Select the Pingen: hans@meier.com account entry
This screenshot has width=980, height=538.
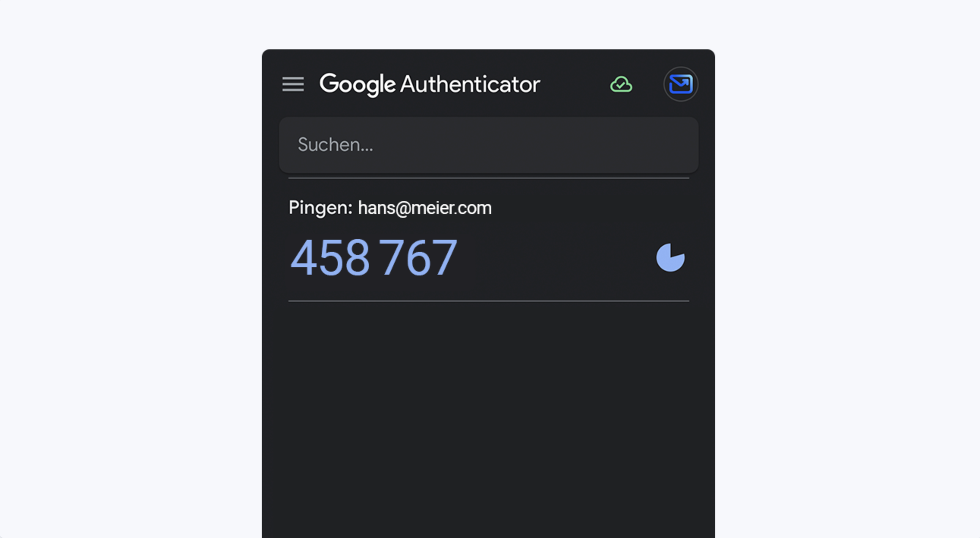[488, 239]
